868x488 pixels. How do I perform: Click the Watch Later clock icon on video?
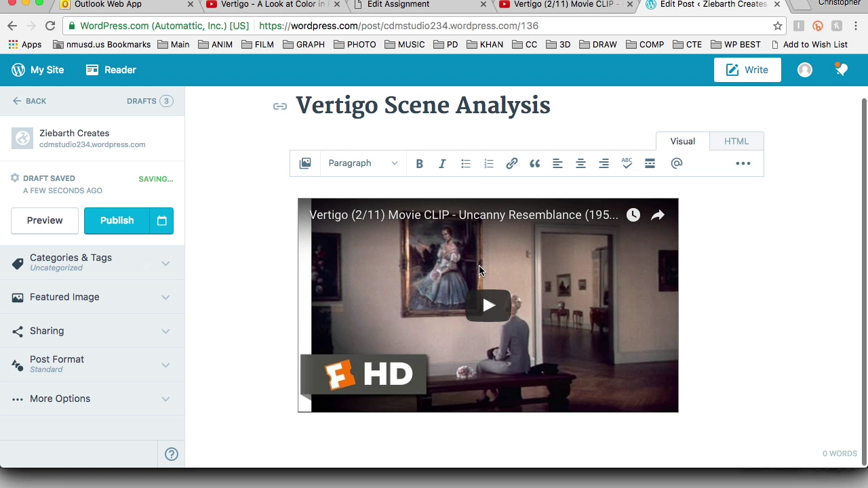point(633,215)
